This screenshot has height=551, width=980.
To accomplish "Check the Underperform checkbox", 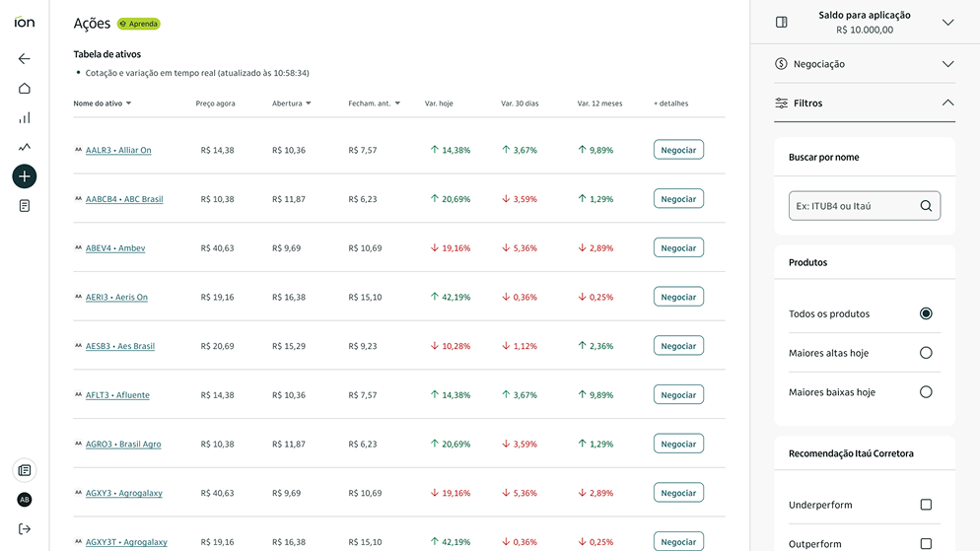I will [x=926, y=505].
